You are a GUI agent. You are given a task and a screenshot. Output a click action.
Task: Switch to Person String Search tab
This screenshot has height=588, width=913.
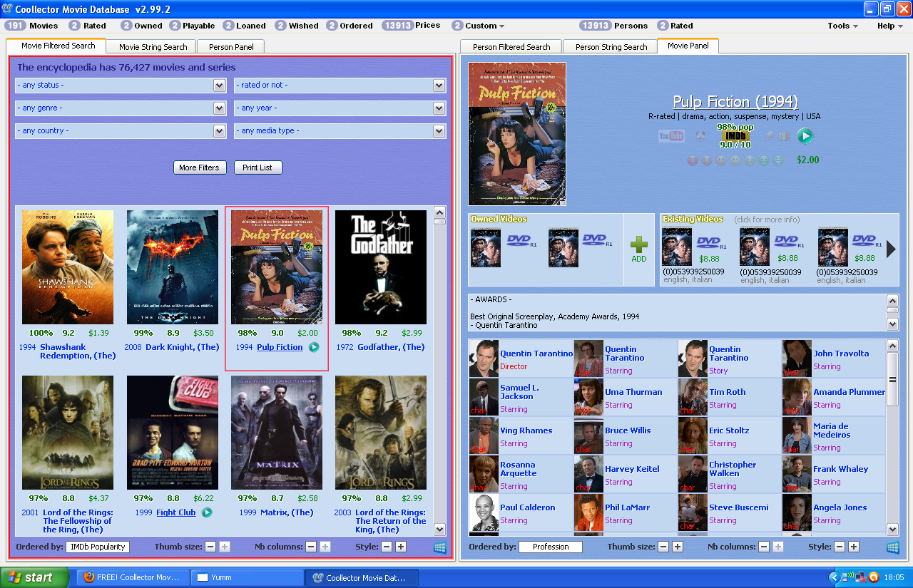(611, 47)
